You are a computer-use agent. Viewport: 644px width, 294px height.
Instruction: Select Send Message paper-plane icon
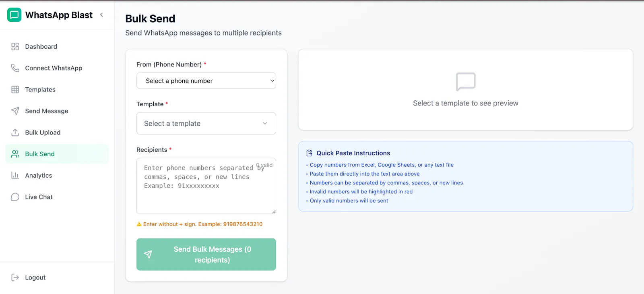[15, 111]
